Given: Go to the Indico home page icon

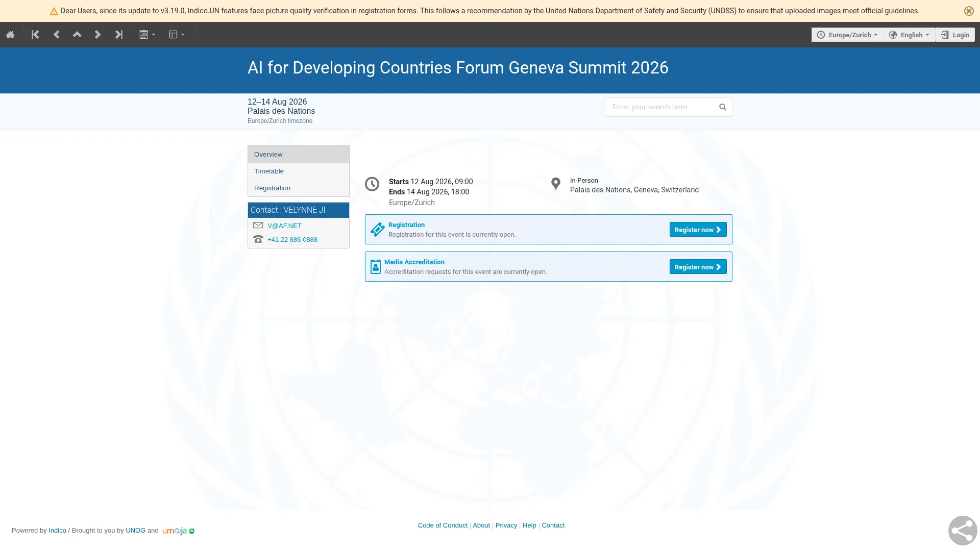Looking at the screenshot, I should [10, 35].
